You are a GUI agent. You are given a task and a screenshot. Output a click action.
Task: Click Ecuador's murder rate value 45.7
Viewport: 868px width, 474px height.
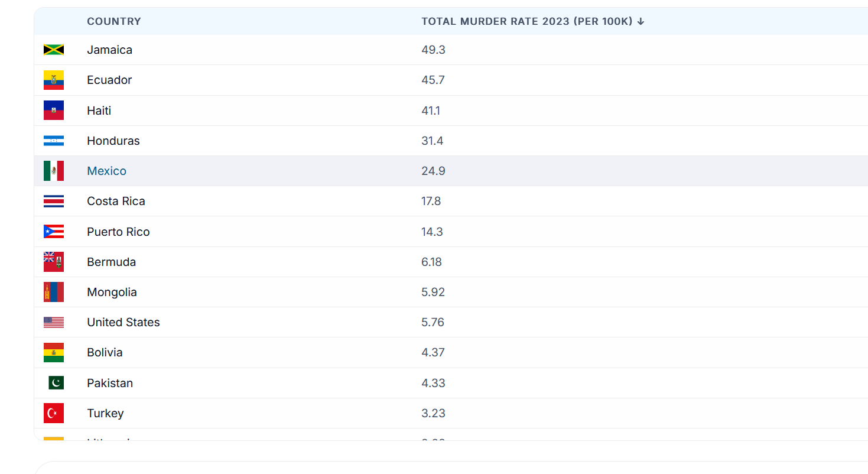[x=433, y=80]
